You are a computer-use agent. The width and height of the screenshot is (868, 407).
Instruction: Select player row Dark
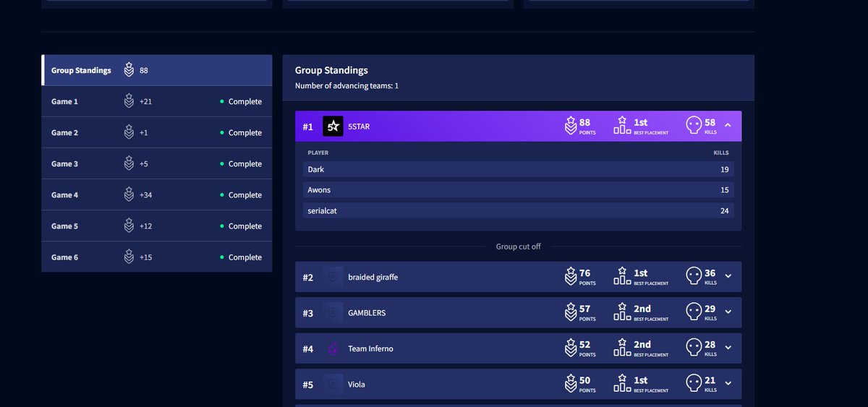[x=519, y=169]
